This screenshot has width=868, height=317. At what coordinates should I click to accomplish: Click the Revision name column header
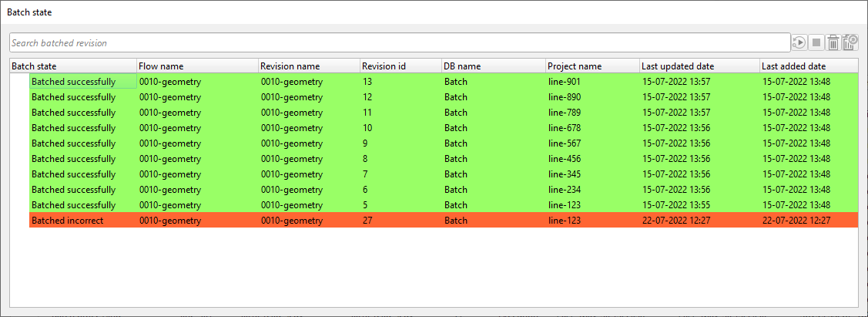[308, 66]
